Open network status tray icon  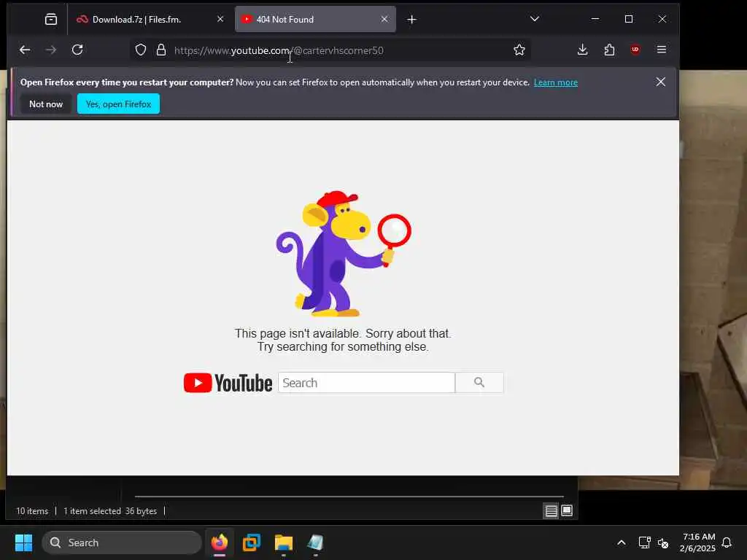point(645,542)
